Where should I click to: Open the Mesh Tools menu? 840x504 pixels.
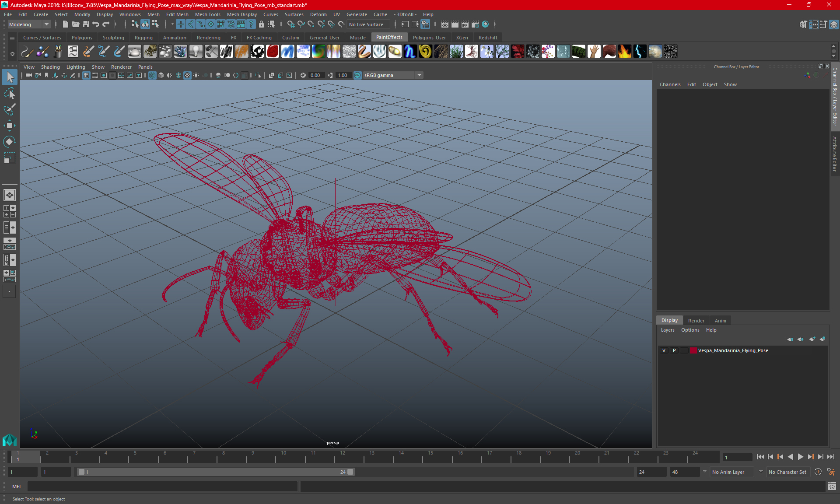[x=207, y=14]
